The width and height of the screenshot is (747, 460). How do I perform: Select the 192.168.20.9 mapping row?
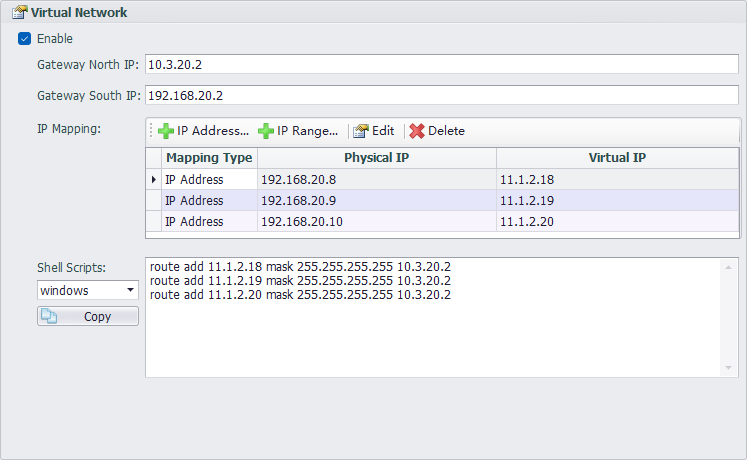tap(376, 201)
